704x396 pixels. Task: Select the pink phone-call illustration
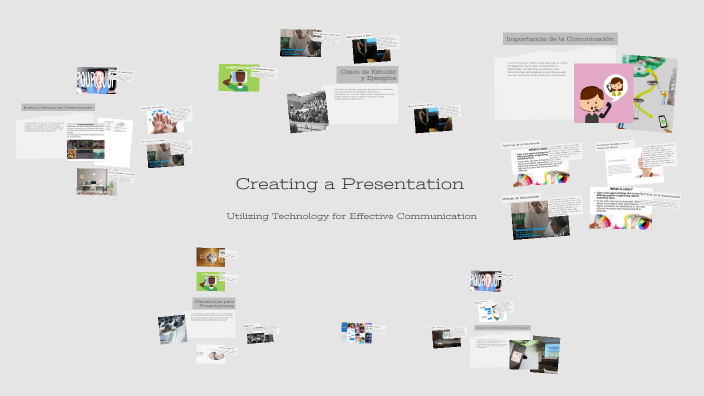click(x=603, y=93)
